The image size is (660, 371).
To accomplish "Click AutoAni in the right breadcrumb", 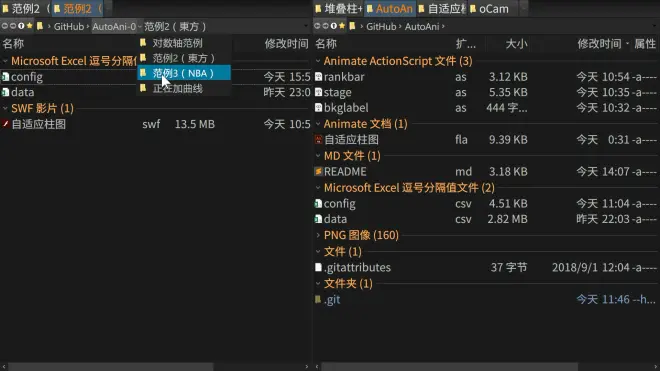I will [422, 27].
